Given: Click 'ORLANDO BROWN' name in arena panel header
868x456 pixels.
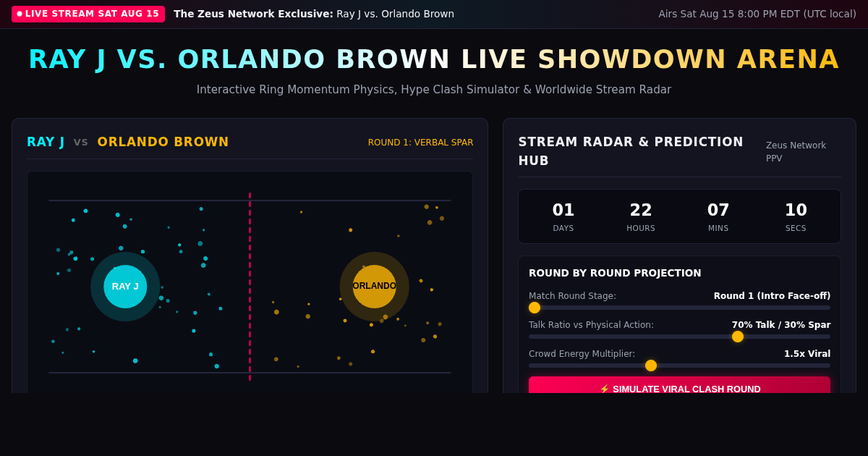Looking at the screenshot, I should coord(163,142).
